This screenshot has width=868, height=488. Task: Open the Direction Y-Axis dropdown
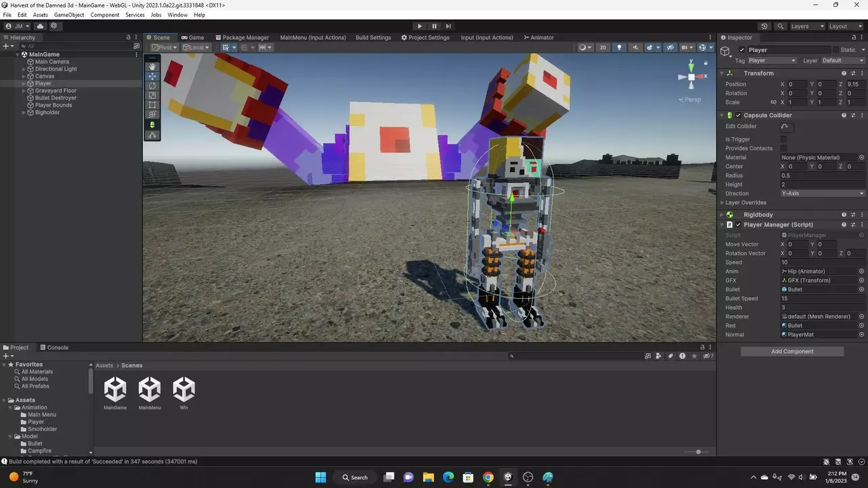click(x=822, y=194)
